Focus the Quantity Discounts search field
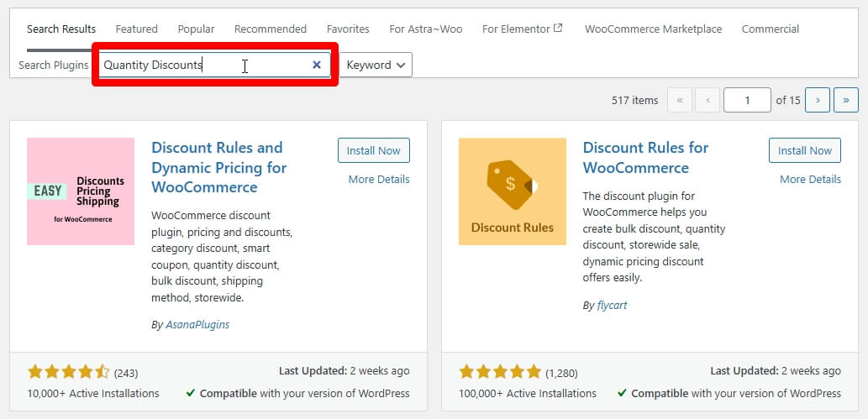The height and width of the screenshot is (419, 868). pos(215,65)
